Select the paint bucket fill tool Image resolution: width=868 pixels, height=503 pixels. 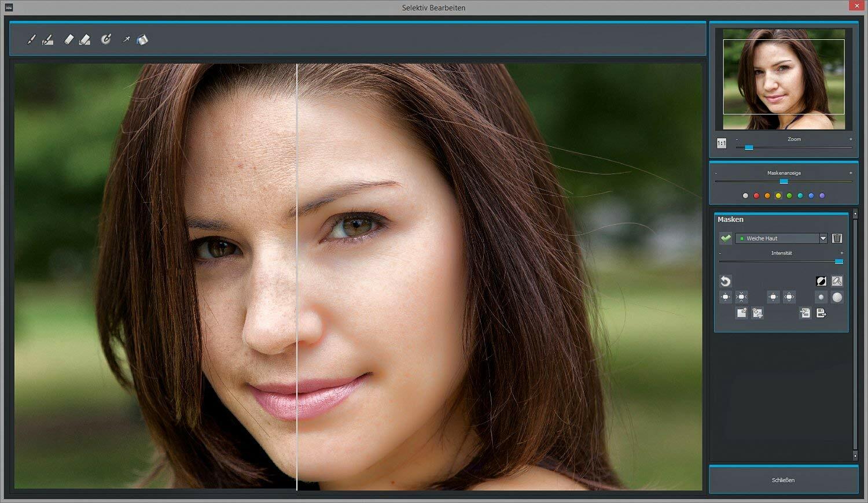pyautogui.click(x=142, y=39)
